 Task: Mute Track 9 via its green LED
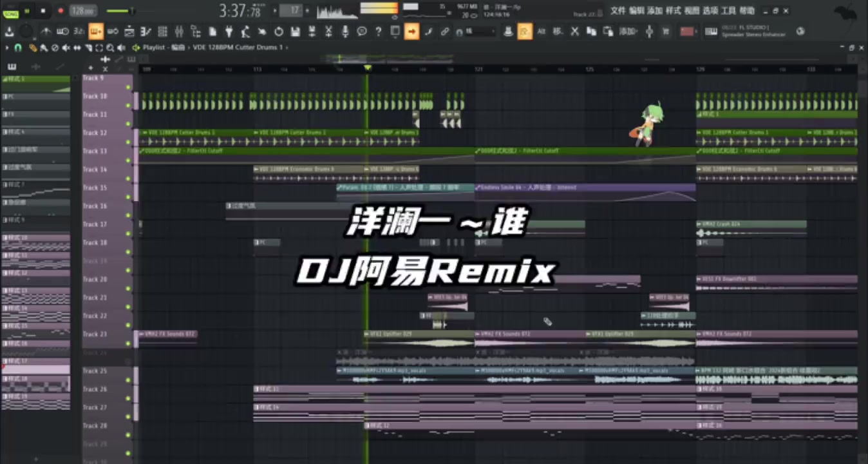pos(128,86)
